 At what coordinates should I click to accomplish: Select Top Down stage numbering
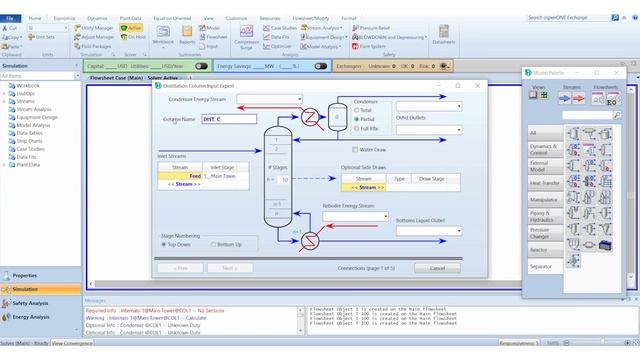click(164, 244)
